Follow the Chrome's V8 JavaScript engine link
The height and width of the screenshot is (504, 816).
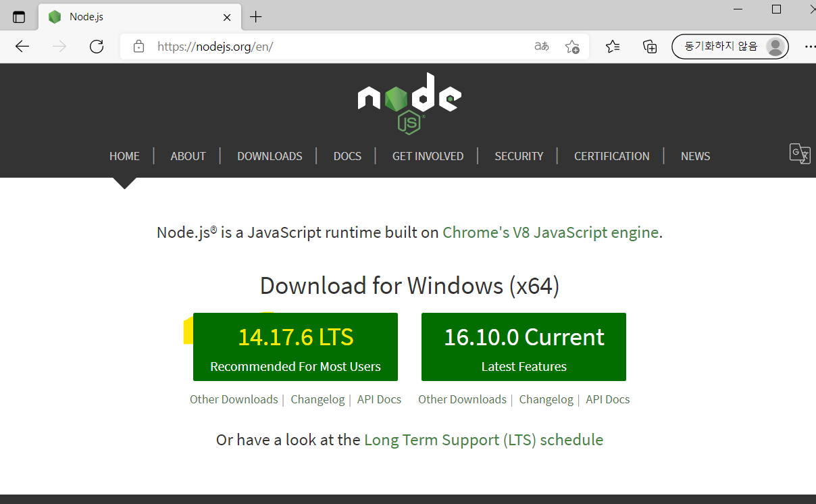coord(551,232)
